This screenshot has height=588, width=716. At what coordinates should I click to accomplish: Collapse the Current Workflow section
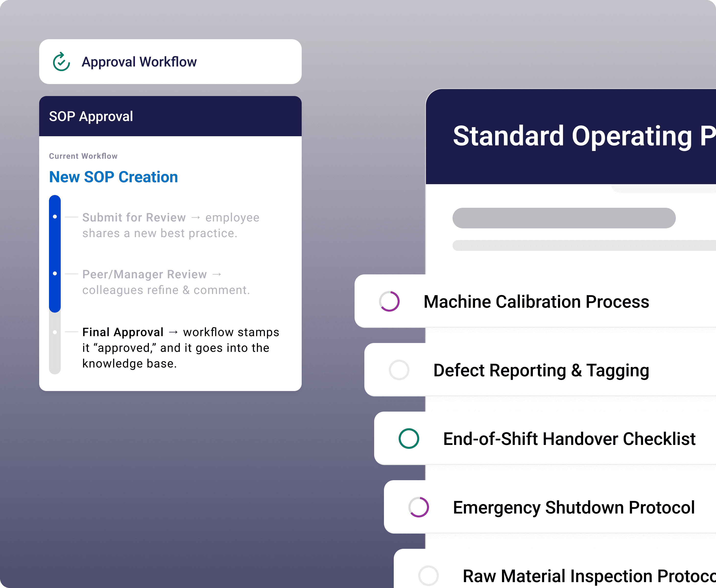[83, 156]
